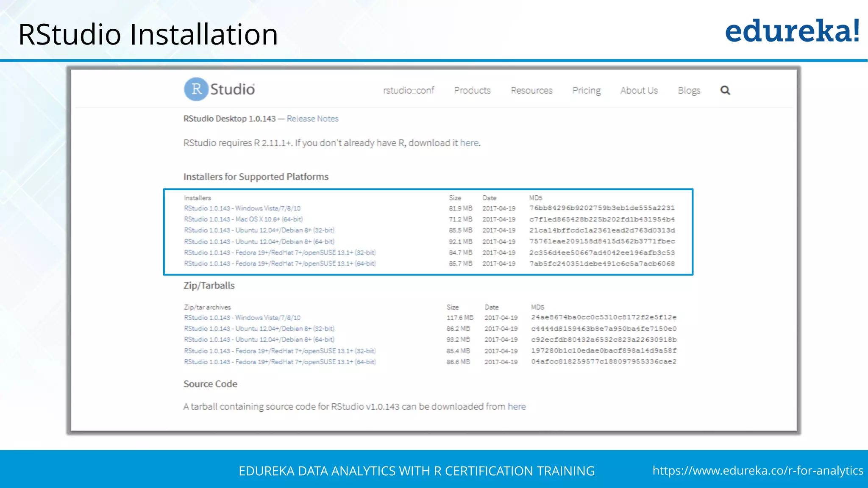
Task: Select MD5 hash starting with c7f1ed8654
Action: tap(602, 219)
